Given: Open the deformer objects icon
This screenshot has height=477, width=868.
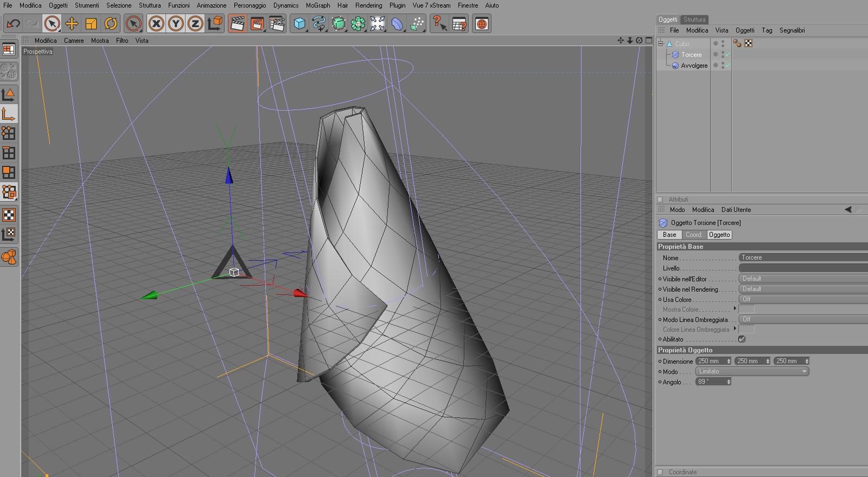Looking at the screenshot, I should [x=397, y=24].
